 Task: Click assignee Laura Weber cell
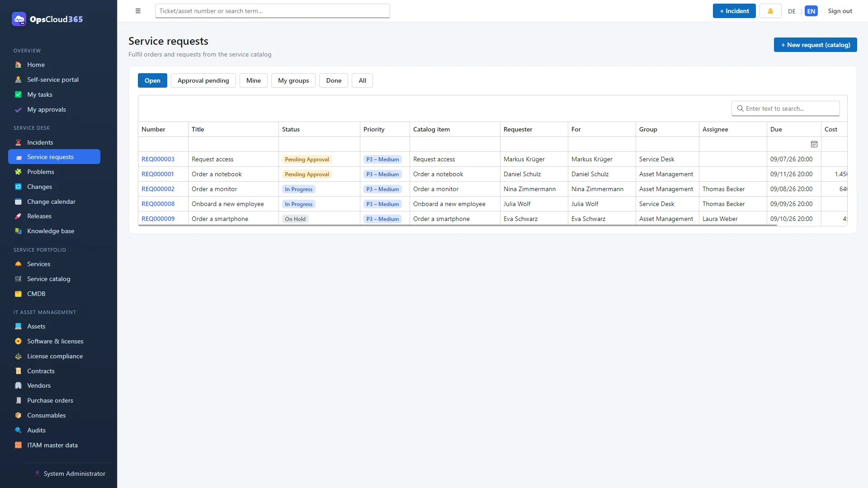tap(733, 219)
